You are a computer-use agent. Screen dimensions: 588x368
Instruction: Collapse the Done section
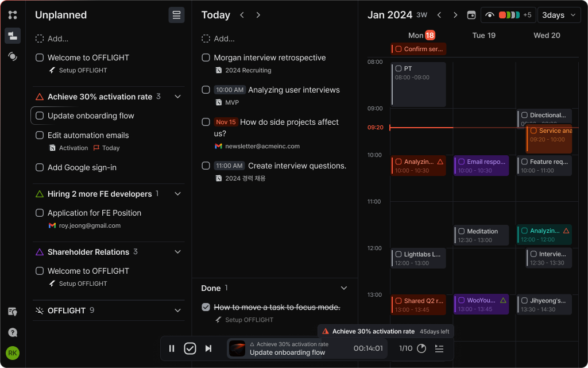coord(344,288)
